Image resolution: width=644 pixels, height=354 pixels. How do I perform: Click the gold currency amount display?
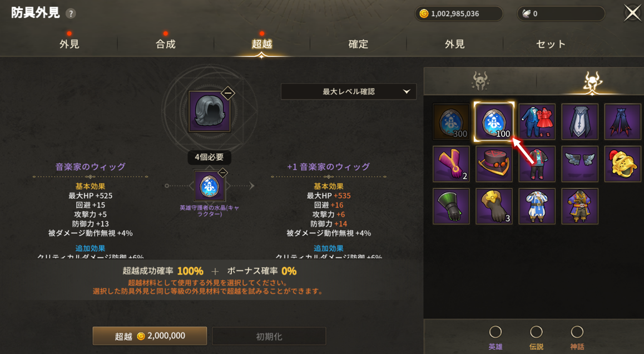[459, 13]
